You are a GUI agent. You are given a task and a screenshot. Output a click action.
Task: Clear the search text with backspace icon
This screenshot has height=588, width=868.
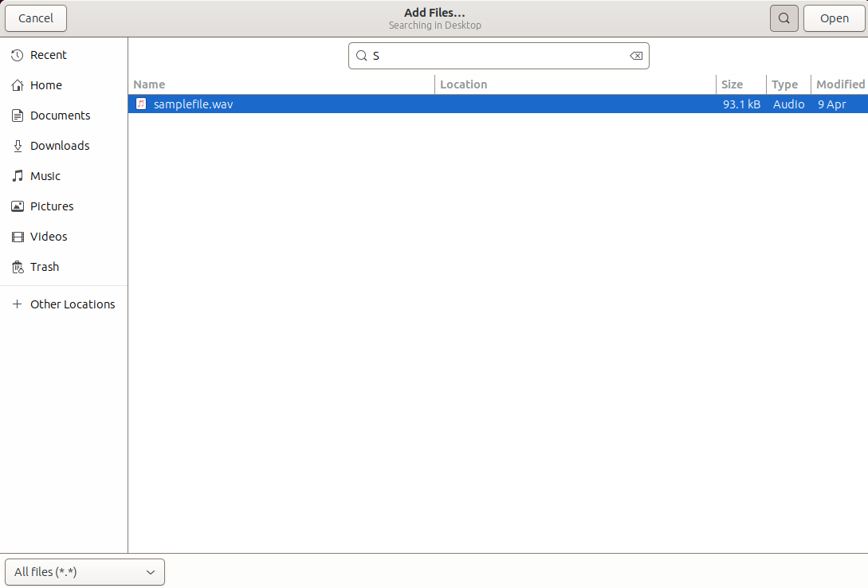[x=636, y=55]
